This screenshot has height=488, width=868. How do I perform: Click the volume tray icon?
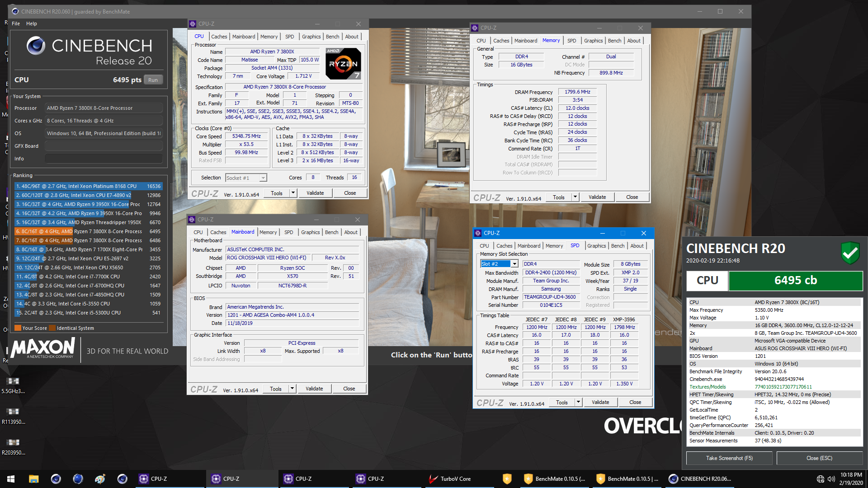point(831,479)
